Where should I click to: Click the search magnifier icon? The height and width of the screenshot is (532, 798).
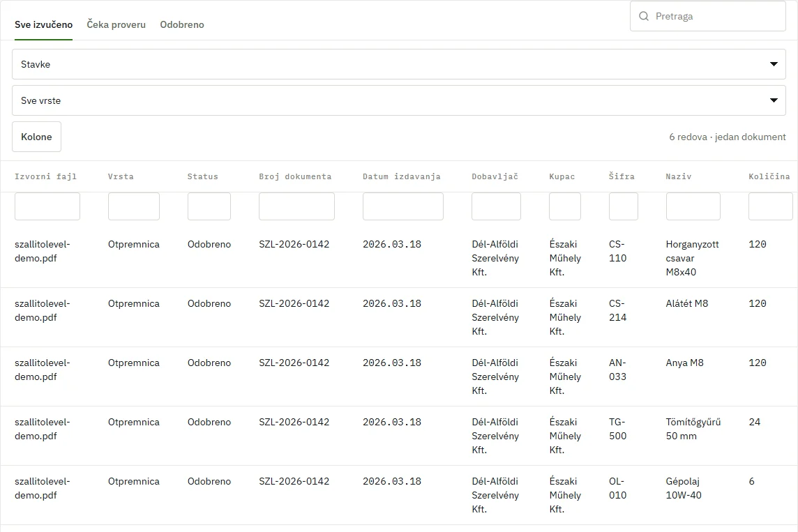(644, 16)
